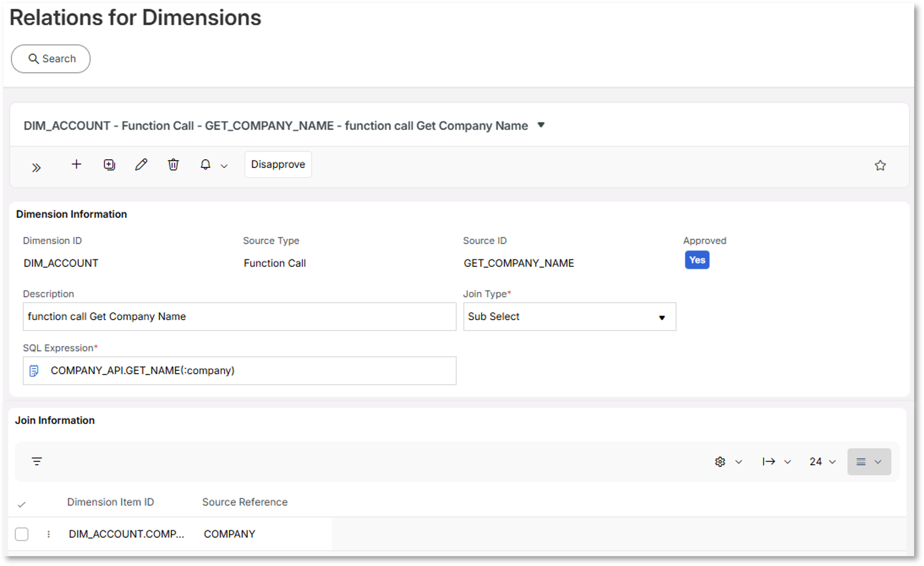Open the Join Type dropdown
This screenshot has width=924, height=566.
tap(569, 317)
